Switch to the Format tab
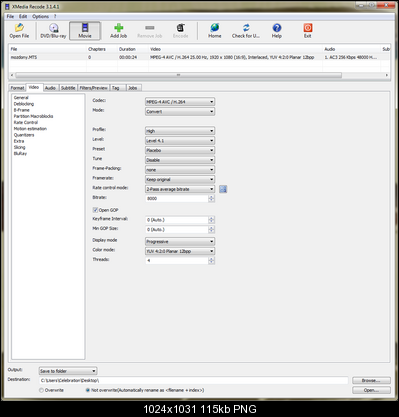399x417 pixels. (x=17, y=88)
